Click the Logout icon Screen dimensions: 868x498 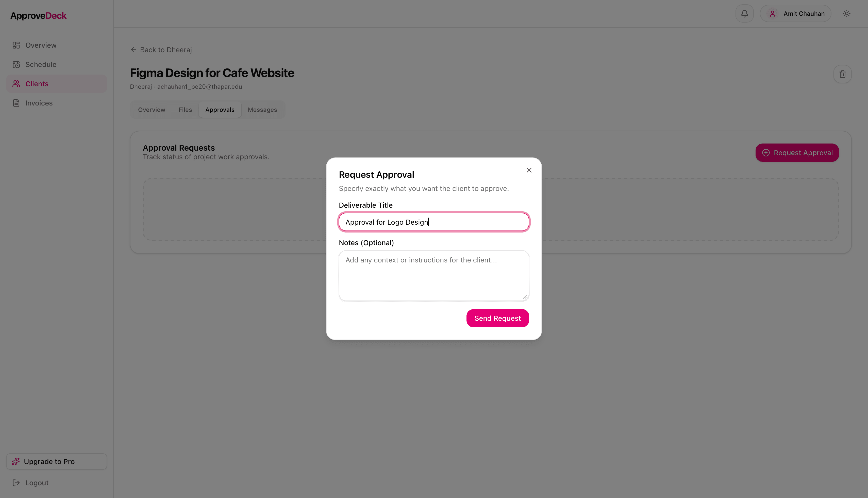point(16,483)
